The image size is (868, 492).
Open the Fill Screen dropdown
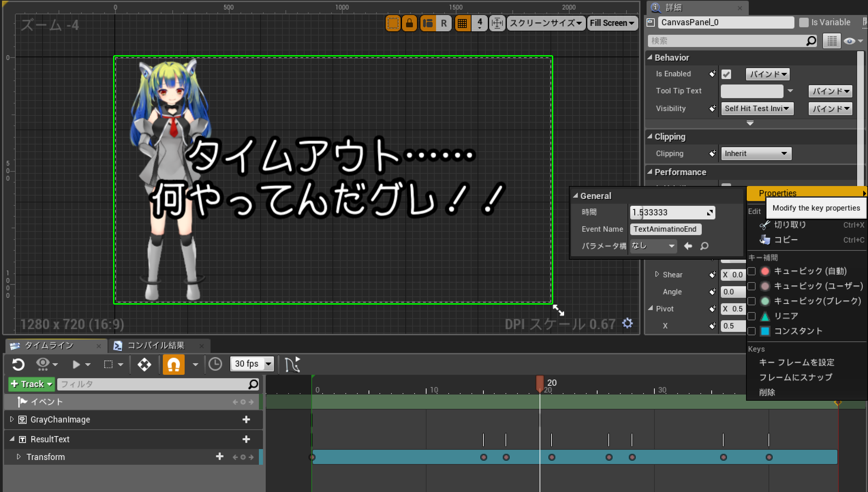(612, 23)
